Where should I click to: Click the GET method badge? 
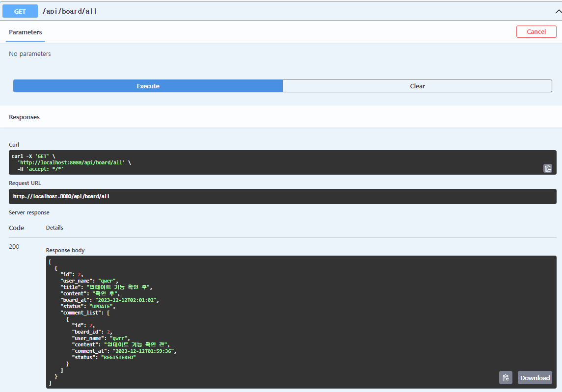pyautogui.click(x=20, y=11)
